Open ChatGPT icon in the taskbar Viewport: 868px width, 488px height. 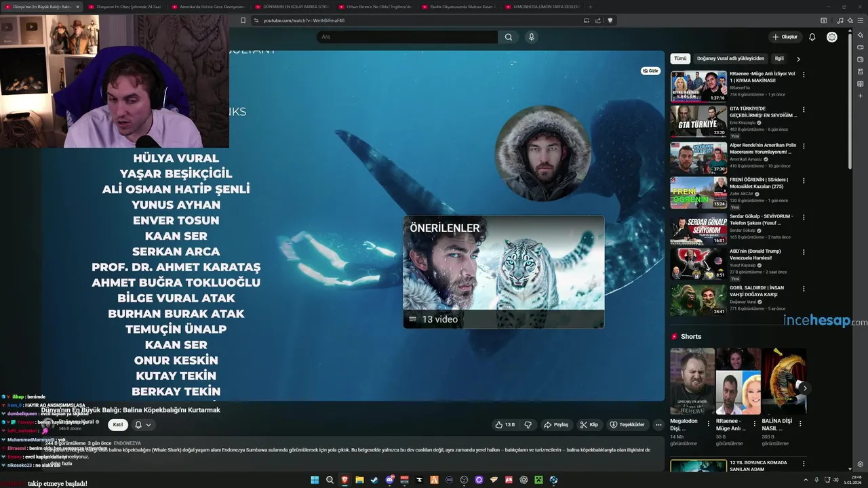coord(524,480)
